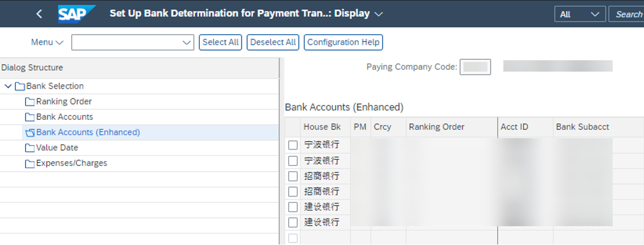Open the title dropdown chevron
The image size is (644, 245).
click(379, 14)
